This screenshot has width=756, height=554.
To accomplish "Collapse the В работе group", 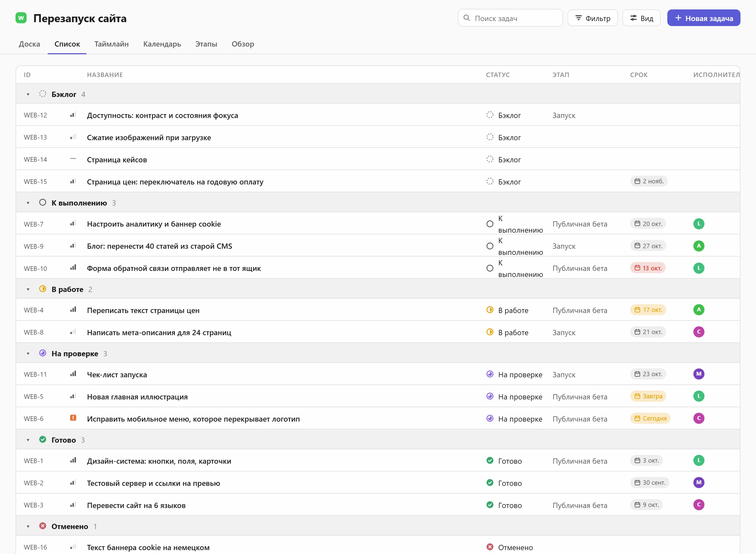I will (28, 289).
